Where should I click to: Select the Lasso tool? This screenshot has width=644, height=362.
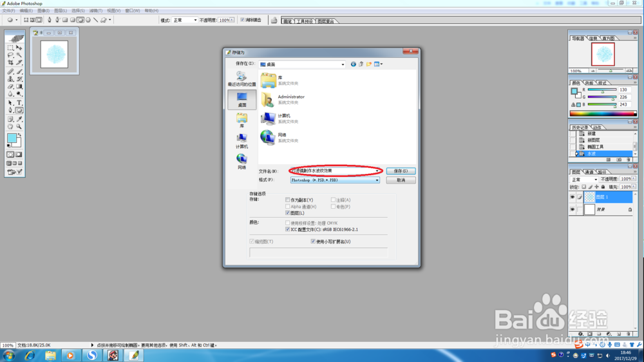tap(11, 55)
